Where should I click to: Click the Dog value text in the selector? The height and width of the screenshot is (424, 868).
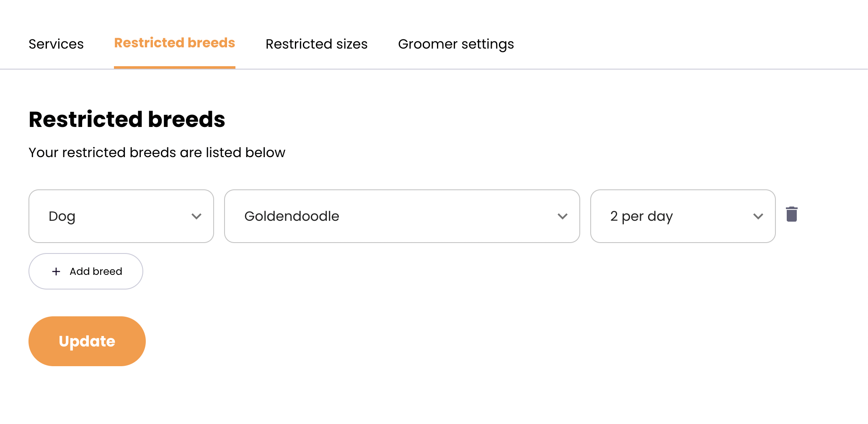(x=62, y=216)
